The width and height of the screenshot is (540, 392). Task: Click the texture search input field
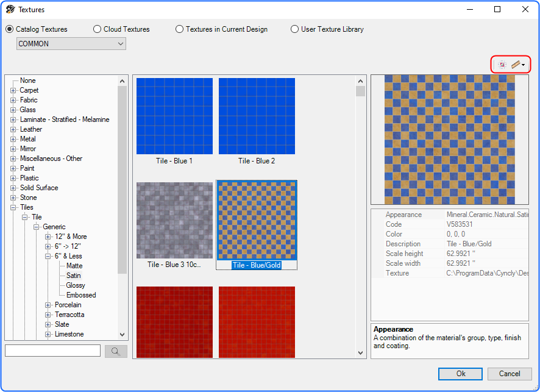52,351
